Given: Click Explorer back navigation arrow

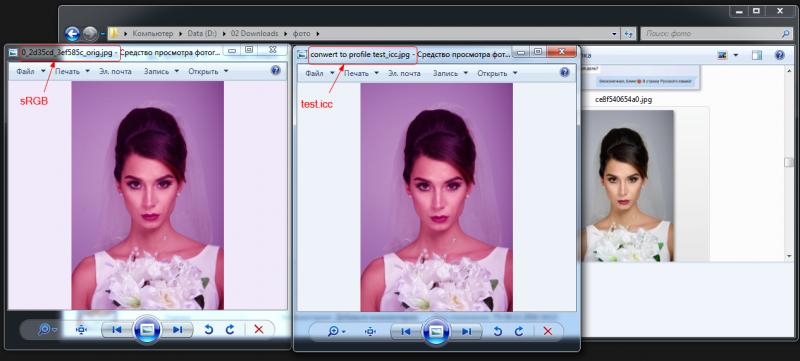Looking at the screenshot, I should coord(72,34).
